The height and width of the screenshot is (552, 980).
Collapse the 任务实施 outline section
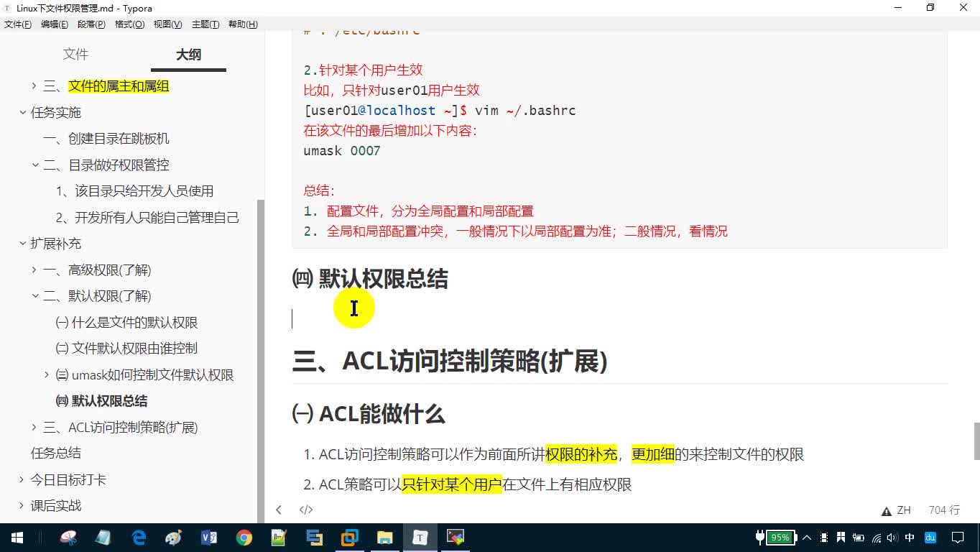coord(22,113)
